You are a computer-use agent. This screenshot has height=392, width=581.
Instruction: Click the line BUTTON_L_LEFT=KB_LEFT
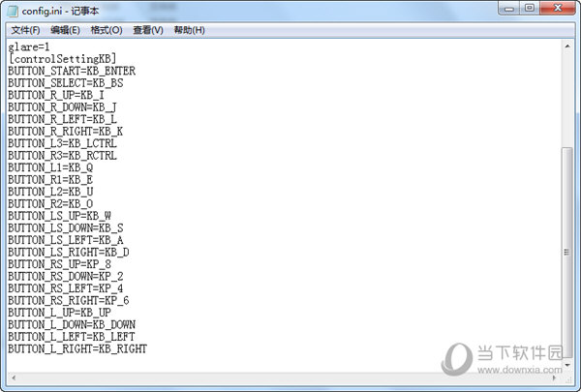pos(72,337)
